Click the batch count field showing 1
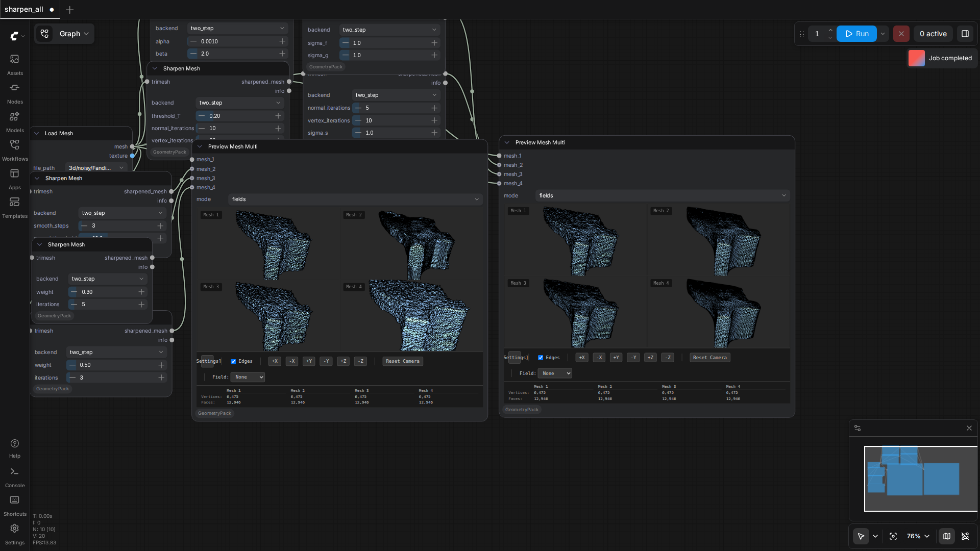 (817, 34)
